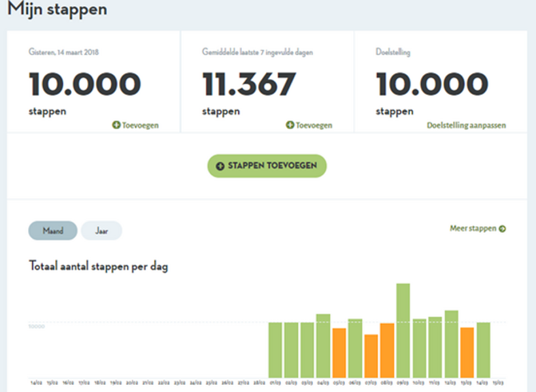The image size is (536, 392).
Task: Click the plus icon beside Toevoegen under Gisteren
Action: tap(116, 125)
